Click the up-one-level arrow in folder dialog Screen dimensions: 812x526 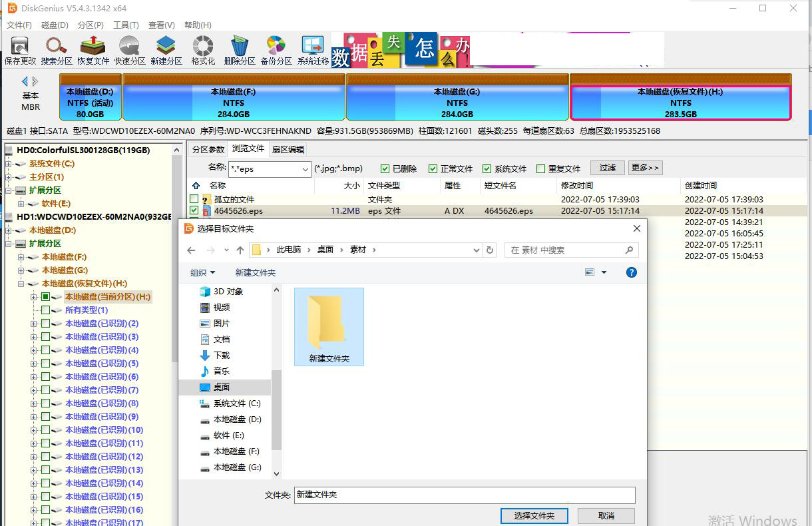coord(240,250)
